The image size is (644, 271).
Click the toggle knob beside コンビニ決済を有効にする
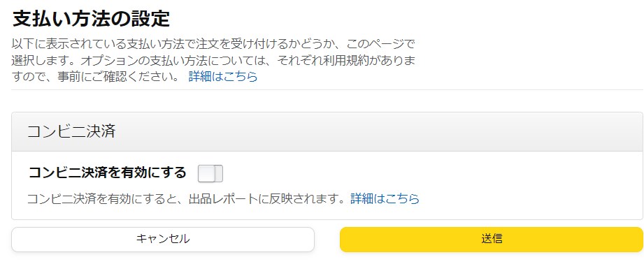point(206,173)
